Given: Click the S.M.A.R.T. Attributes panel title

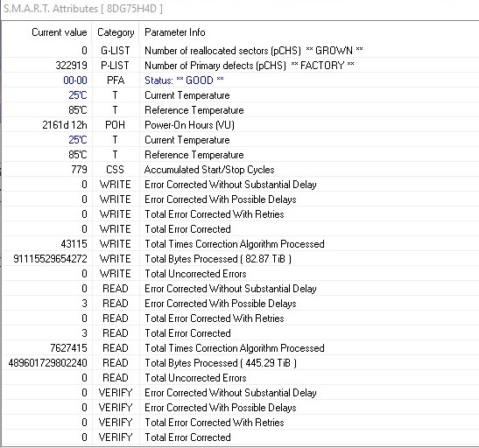Looking at the screenshot, I should 83,9.
